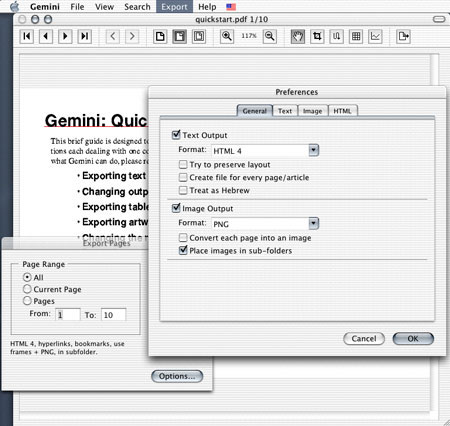Click the toolbar toggle pill button

pos(439,19)
